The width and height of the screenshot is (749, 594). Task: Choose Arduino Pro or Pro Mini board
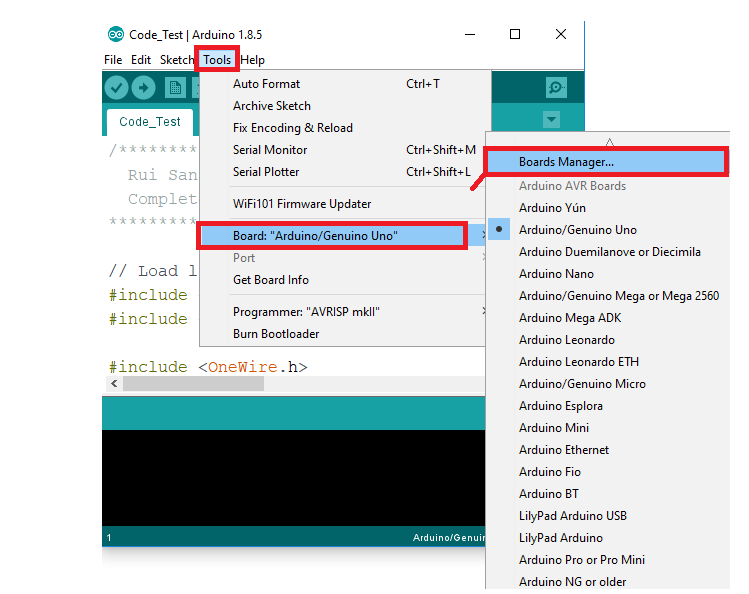(x=608, y=559)
